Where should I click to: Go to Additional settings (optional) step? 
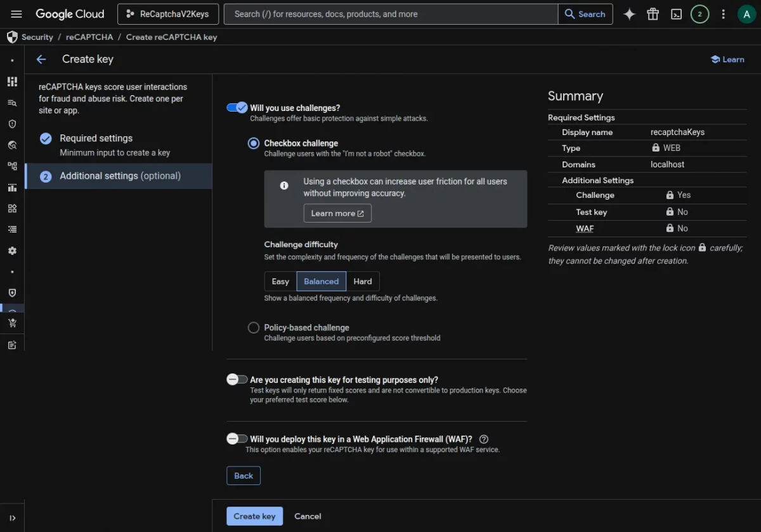coord(119,176)
